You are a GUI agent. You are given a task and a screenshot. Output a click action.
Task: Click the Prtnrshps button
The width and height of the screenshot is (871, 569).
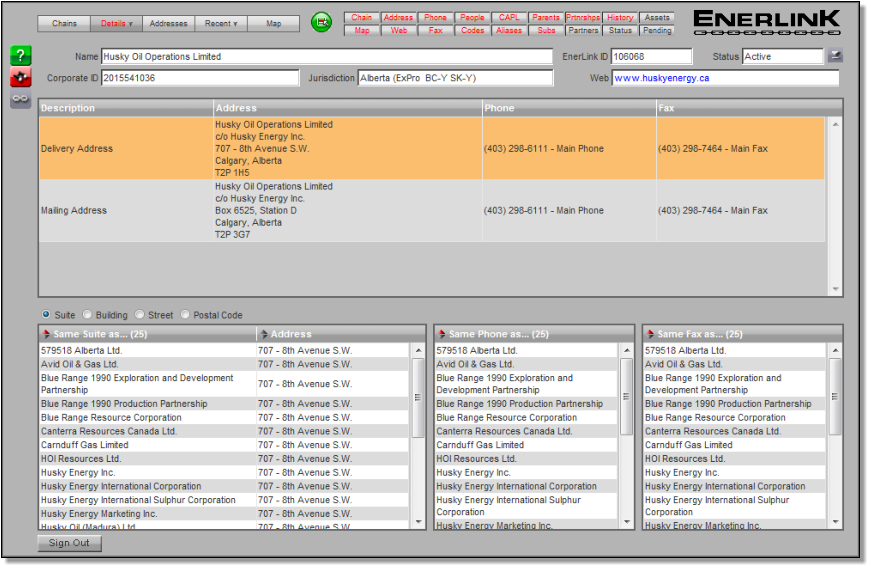click(x=583, y=17)
